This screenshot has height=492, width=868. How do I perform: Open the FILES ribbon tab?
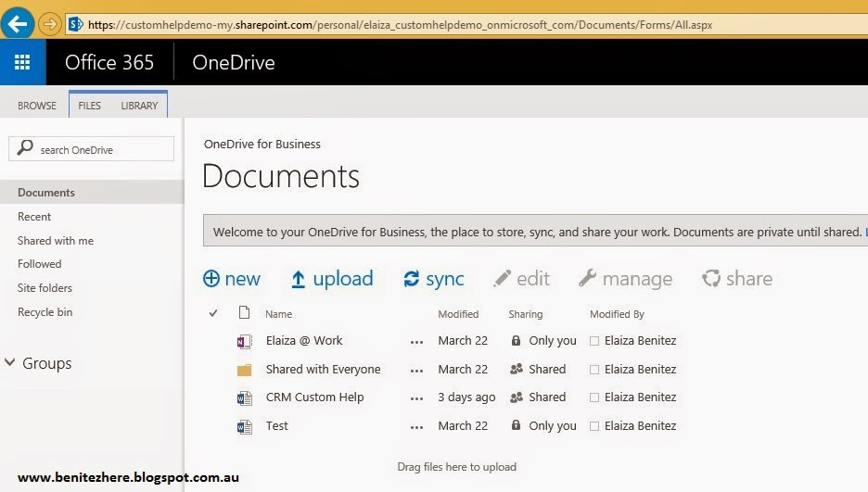click(x=89, y=106)
